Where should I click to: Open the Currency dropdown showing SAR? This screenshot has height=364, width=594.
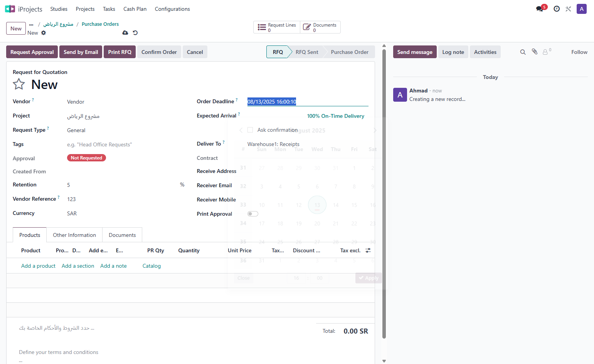click(126, 213)
